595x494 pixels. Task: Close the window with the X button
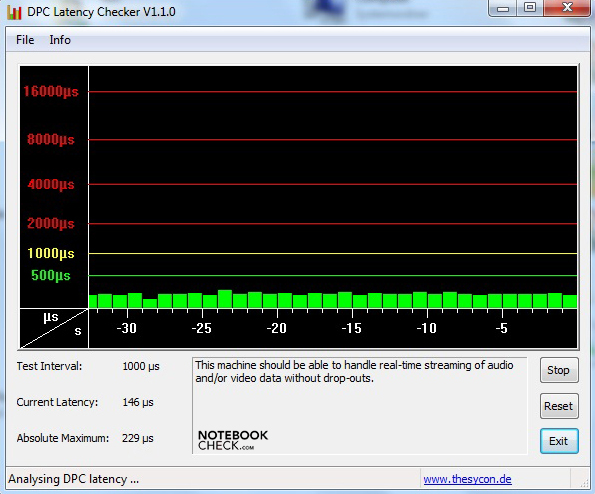tap(567, 8)
